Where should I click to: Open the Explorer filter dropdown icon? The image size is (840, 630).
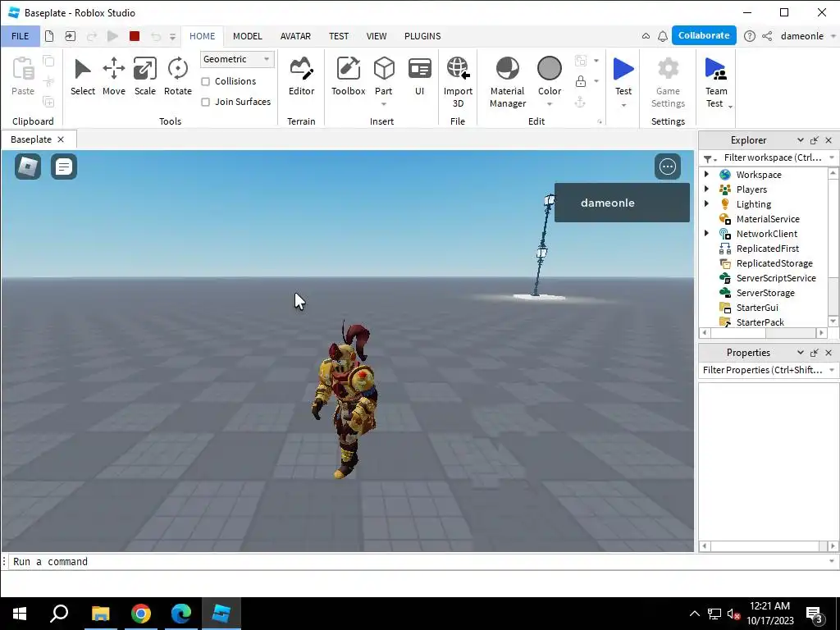point(710,158)
